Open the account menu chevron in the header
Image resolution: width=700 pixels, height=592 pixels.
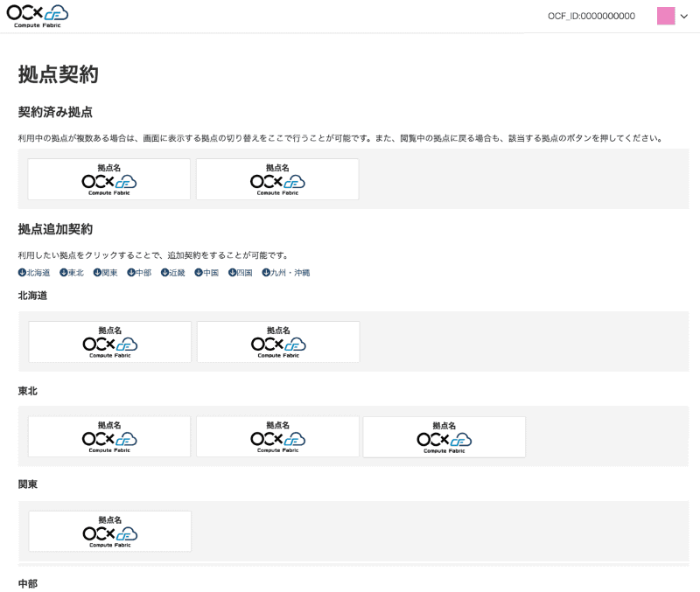683,15
